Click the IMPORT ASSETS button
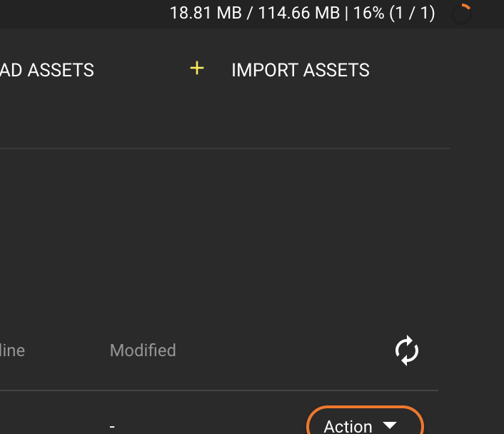Image resolution: width=504 pixels, height=434 pixels. [x=300, y=70]
